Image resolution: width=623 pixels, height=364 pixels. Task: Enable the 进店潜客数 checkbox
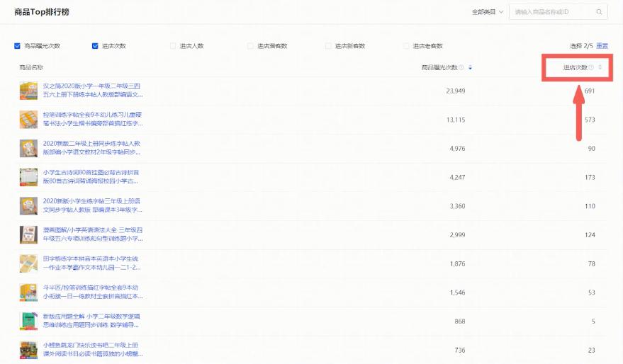tap(250, 46)
